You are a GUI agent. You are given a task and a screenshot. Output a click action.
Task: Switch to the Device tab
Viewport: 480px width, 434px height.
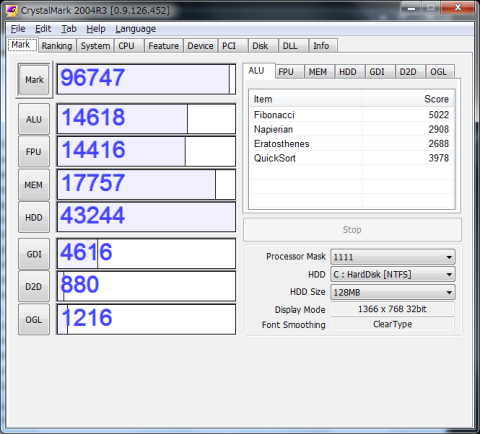pyautogui.click(x=200, y=46)
